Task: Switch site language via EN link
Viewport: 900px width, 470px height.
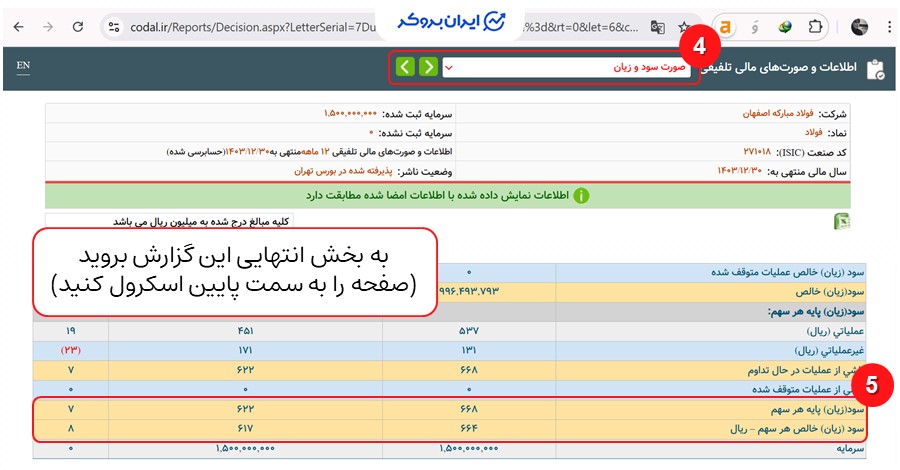Action: point(23,65)
